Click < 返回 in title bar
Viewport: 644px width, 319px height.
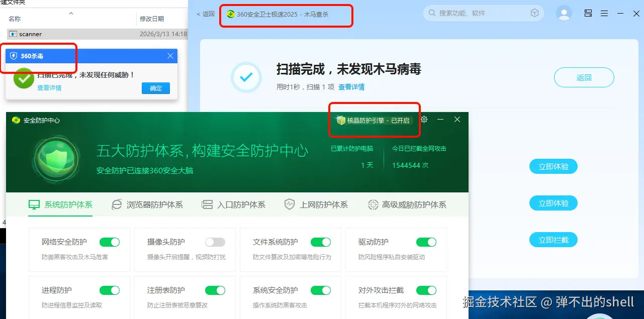206,14
